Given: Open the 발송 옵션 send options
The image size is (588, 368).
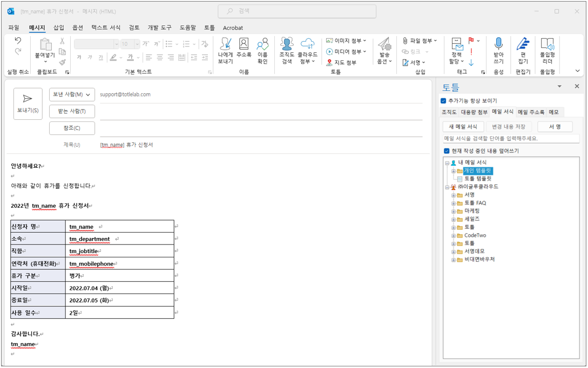Looking at the screenshot, I should pyautogui.click(x=384, y=51).
